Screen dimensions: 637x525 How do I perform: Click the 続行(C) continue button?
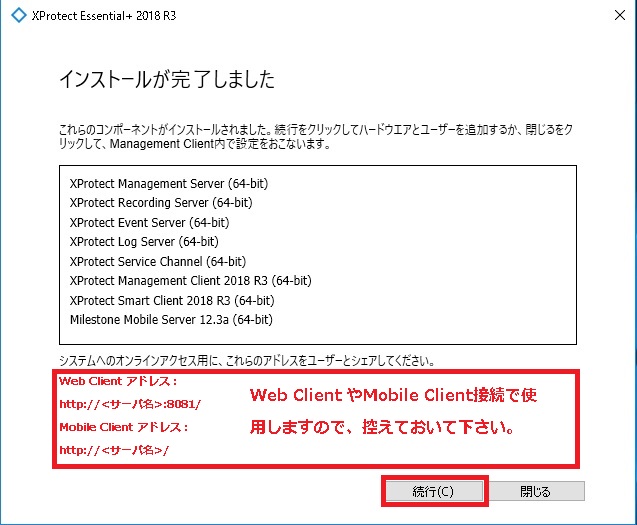(x=434, y=491)
